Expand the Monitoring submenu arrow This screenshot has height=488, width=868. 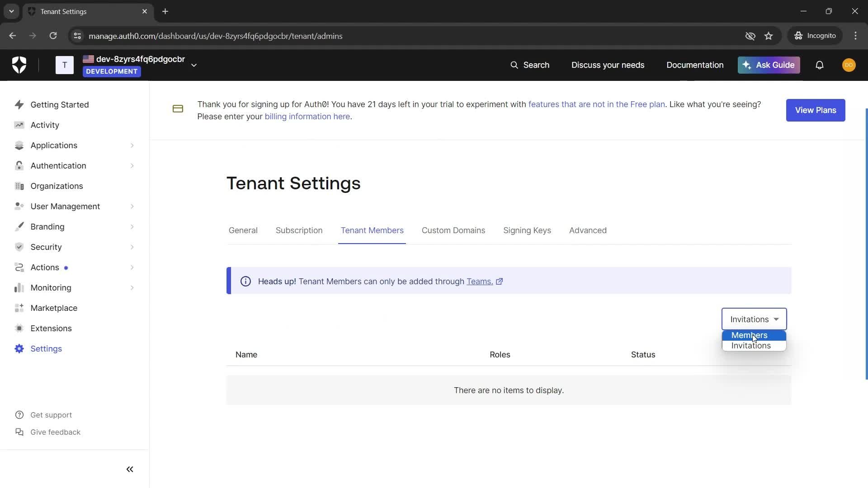(x=132, y=287)
